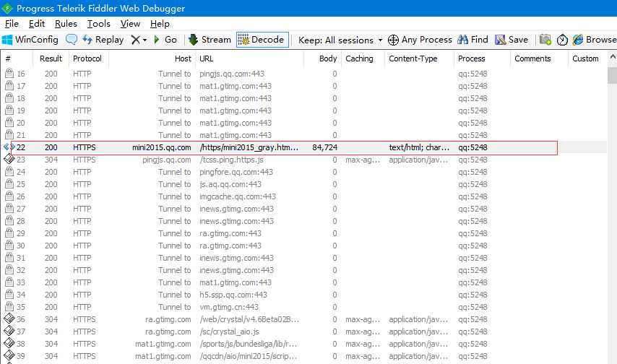The width and height of the screenshot is (617, 364).
Task: Replay the selected session
Action: pyautogui.click(x=103, y=40)
